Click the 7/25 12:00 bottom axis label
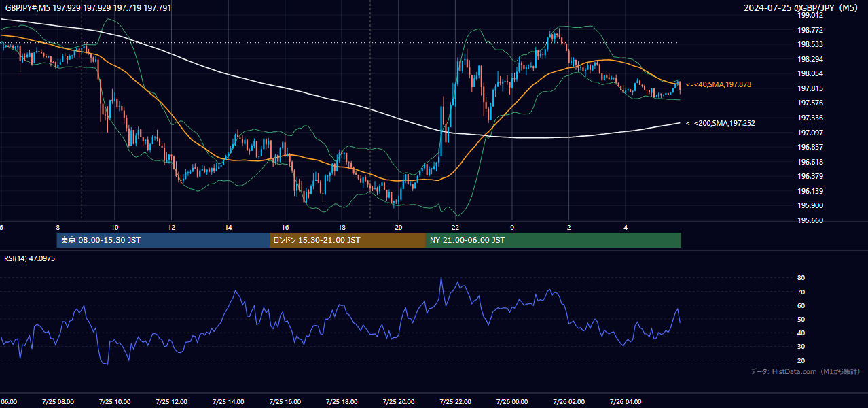Screen dimensions: 868x408 point(172,402)
